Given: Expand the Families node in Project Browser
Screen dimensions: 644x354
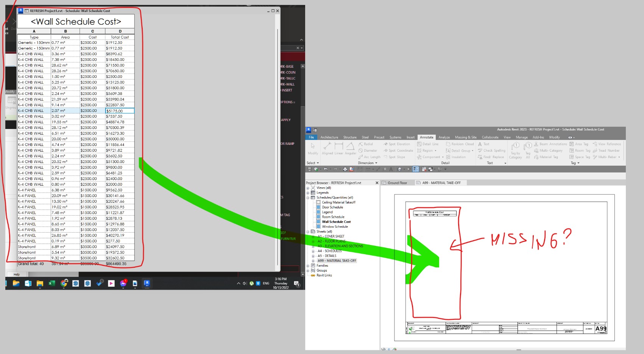Looking at the screenshot, I should tap(307, 265).
